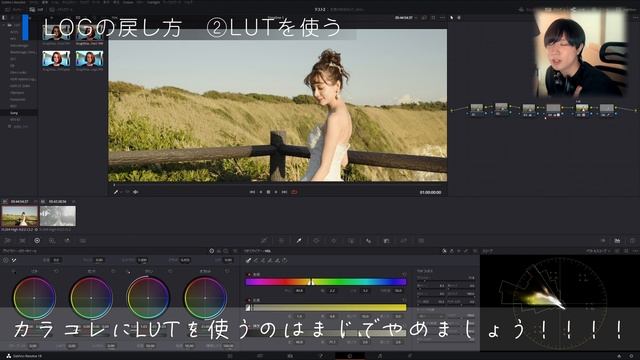
Task: Select the qualifier picker tool
Action: [248, 260]
